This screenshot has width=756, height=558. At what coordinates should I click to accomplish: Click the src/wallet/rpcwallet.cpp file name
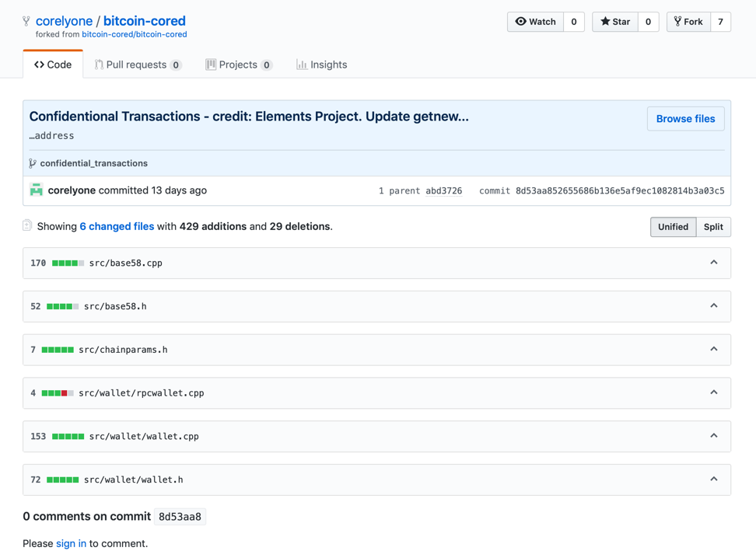[142, 393]
